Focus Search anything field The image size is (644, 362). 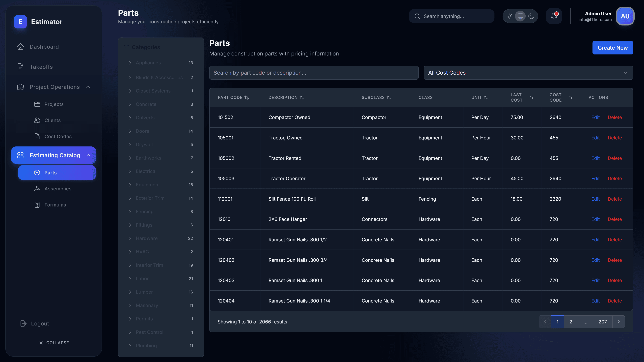pos(451,16)
